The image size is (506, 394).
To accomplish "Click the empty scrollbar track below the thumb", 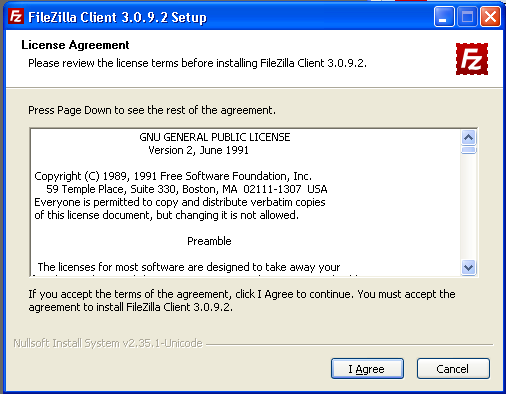I will click(469, 207).
